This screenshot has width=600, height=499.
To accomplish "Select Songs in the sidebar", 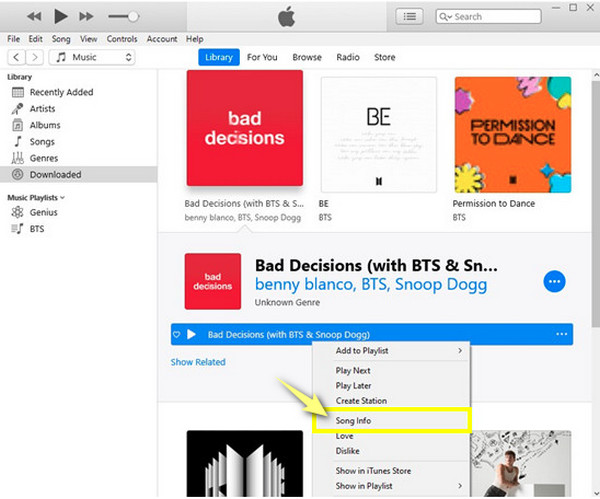I will (x=78, y=142).
